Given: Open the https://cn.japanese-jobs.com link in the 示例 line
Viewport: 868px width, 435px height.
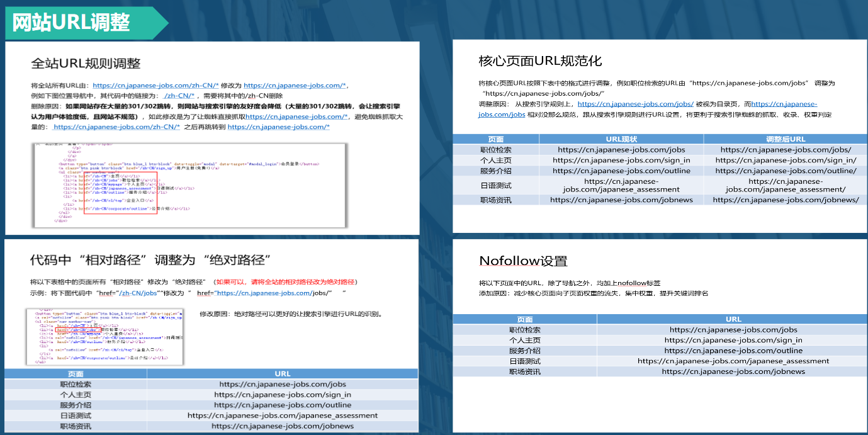Looking at the screenshot, I should click(263, 293).
